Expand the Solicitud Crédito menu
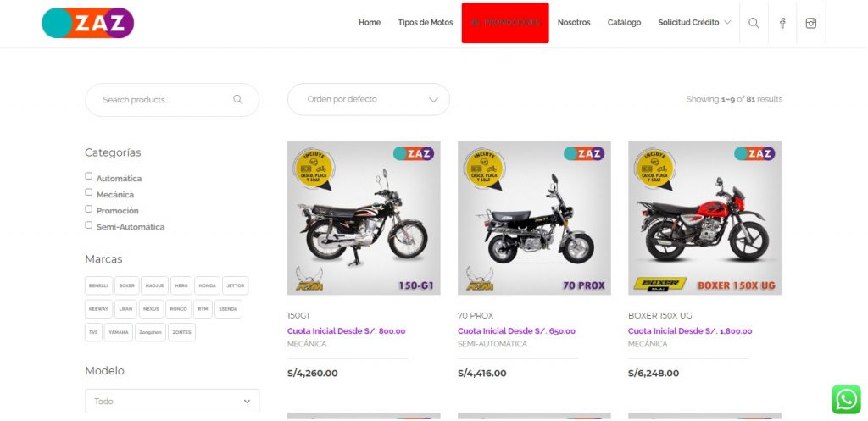The image size is (868, 421). tap(693, 23)
